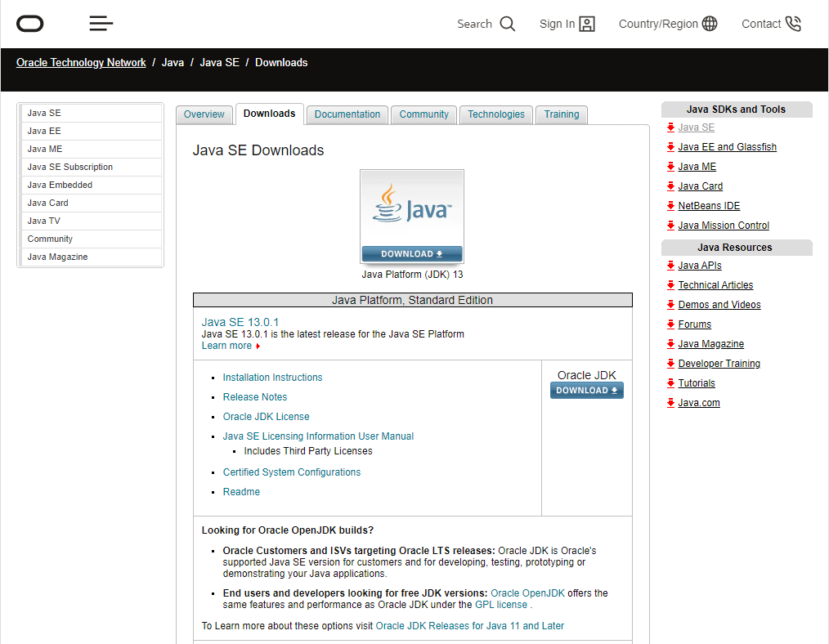Click the Contact phone icon
This screenshot has width=829, height=644.
[793, 24]
